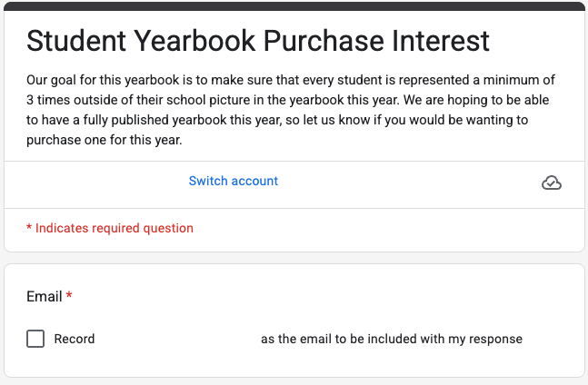
Task: Click the Indicates required question notice
Action: tap(110, 228)
